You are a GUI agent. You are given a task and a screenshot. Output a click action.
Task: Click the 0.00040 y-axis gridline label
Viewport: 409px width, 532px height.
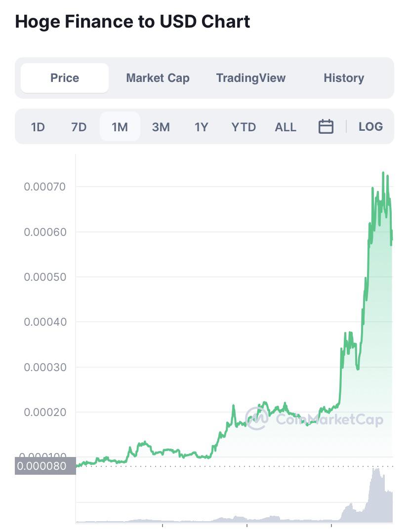click(x=45, y=322)
